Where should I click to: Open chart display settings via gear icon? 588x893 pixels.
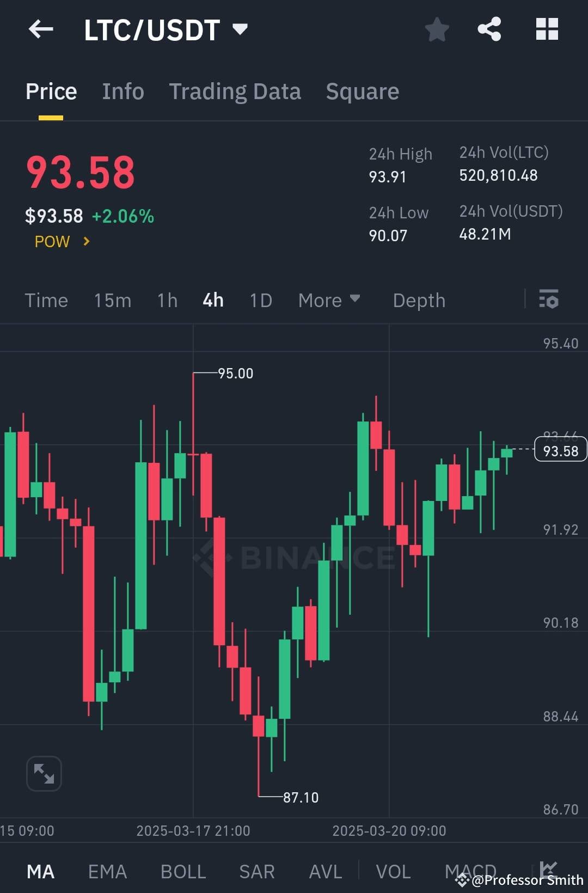[x=549, y=300]
